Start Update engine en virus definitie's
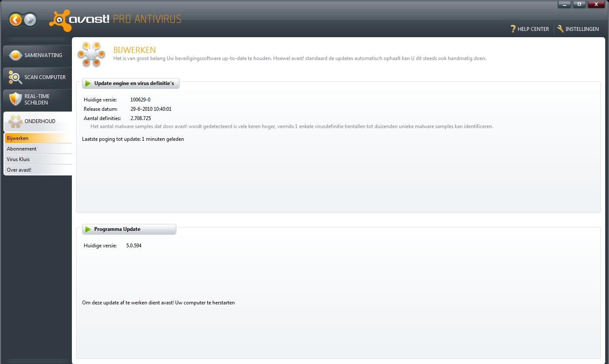 pos(131,83)
